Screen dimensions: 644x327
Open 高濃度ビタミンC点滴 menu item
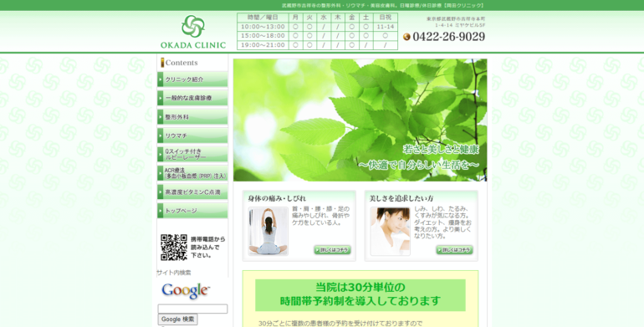(x=192, y=192)
